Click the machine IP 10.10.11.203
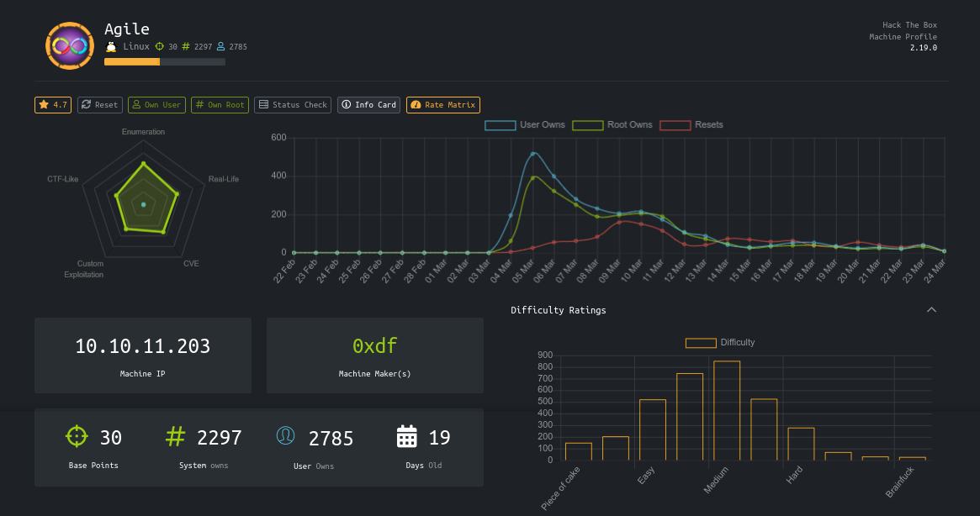 tap(143, 346)
